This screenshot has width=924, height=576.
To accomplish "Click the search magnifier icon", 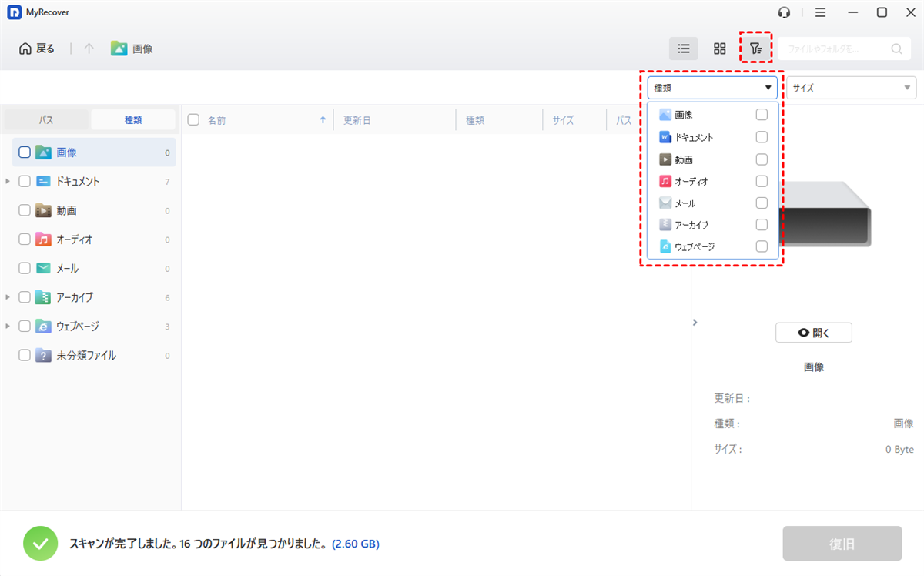I will pyautogui.click(x=897, y=49).
